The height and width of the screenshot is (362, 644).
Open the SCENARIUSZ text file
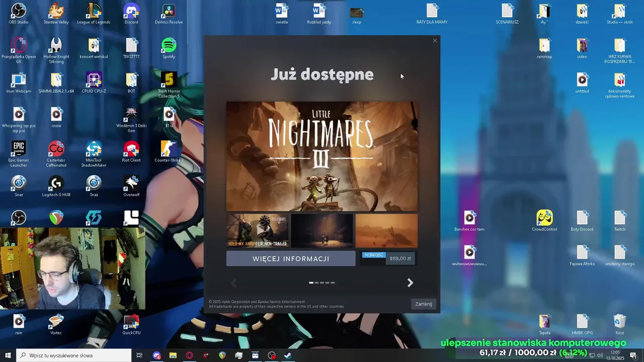click(507, 14)
